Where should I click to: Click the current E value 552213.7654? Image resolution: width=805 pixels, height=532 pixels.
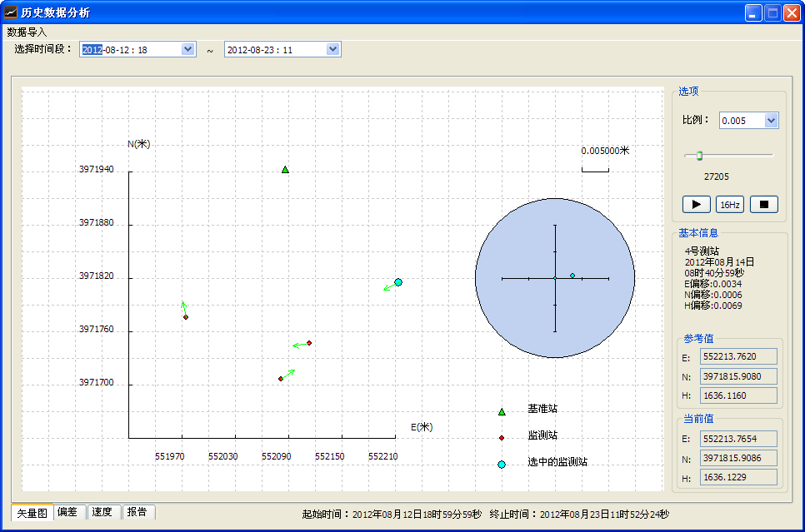tap(738, 439)
